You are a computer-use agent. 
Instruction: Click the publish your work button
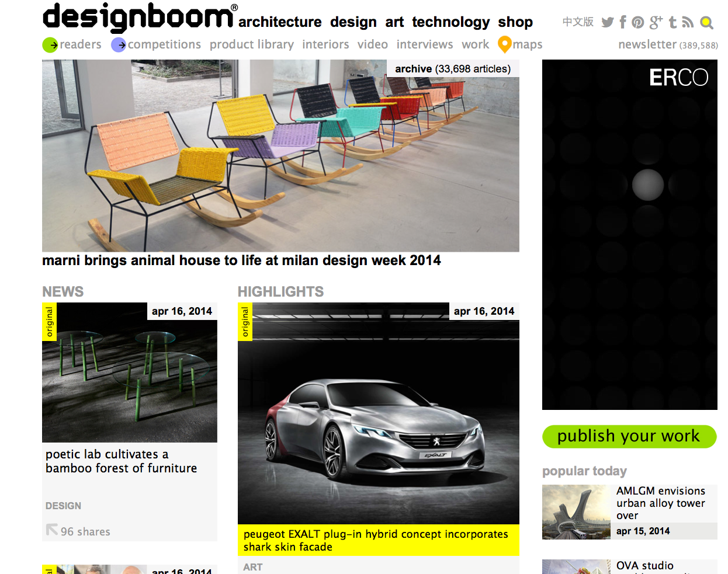pos(629,436)
